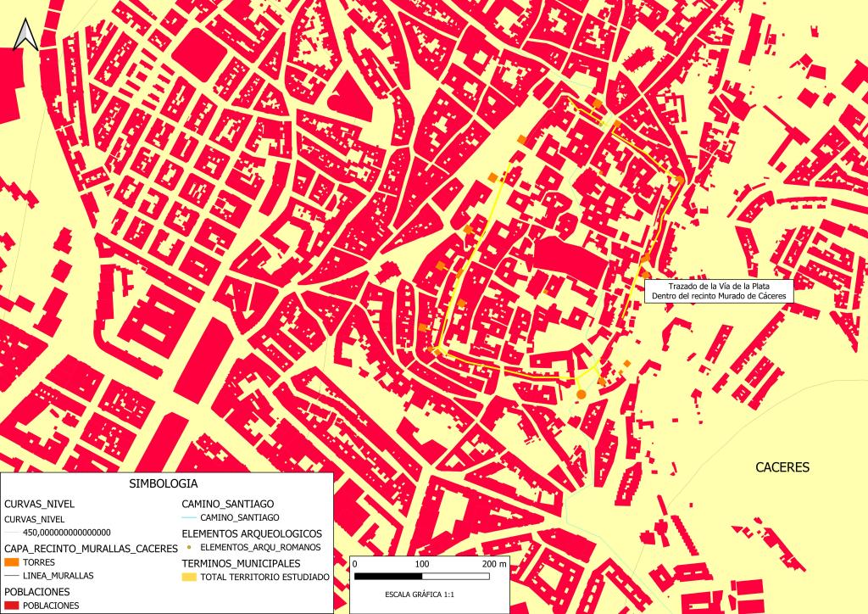Click the blue CAMINO_SANTIAGO line symbol

pos(188,517)
